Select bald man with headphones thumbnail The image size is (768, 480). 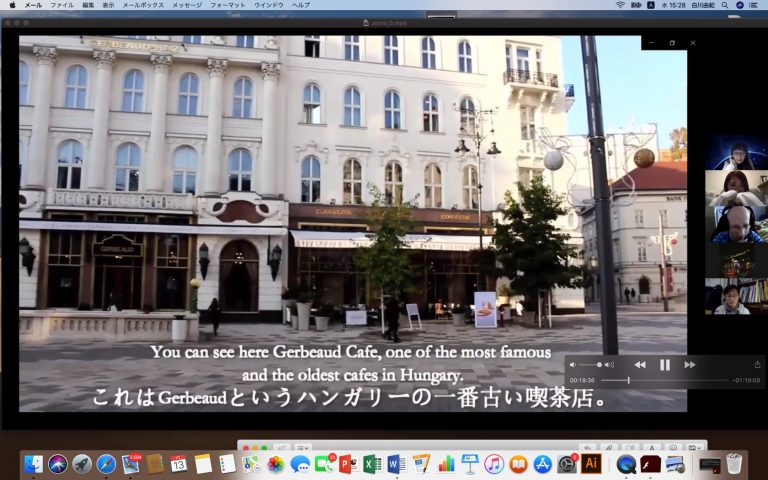coord(737,225)
